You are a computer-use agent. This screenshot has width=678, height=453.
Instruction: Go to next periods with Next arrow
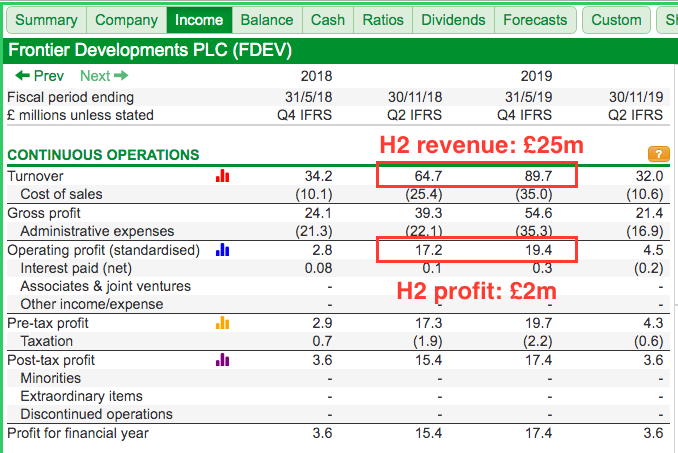coord(104,76)
